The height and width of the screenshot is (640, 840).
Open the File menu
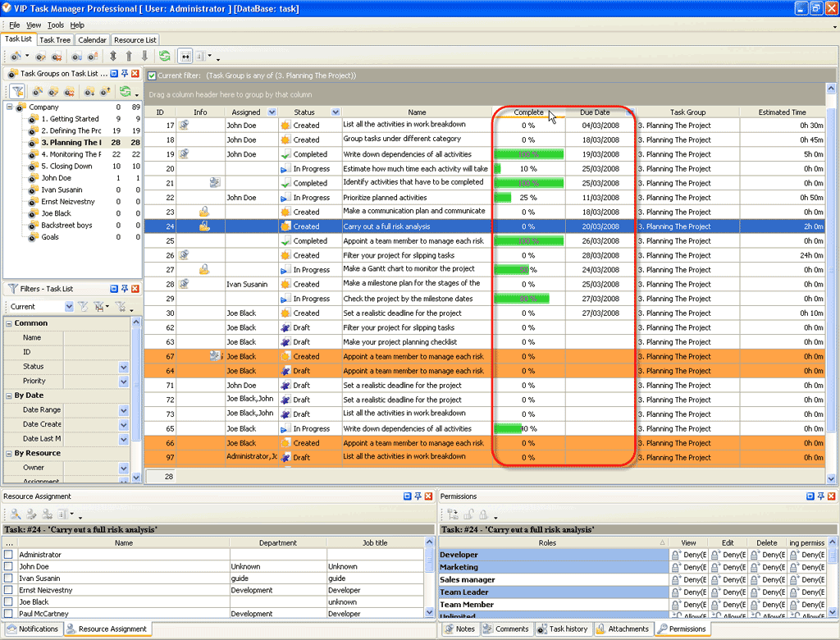(x=15, y=25)
